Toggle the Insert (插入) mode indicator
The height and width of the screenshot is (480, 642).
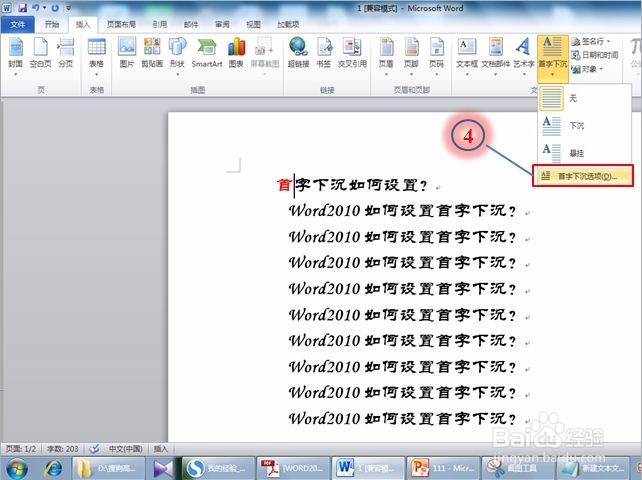pos(161,449)
